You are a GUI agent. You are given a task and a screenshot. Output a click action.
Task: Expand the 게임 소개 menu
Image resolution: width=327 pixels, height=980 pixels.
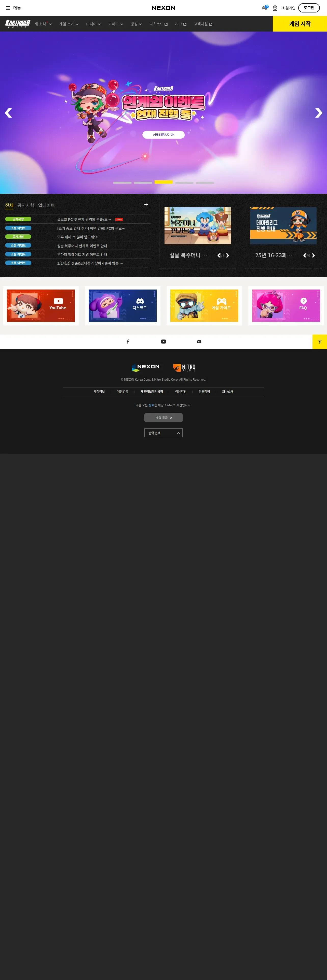coord(69,24)
